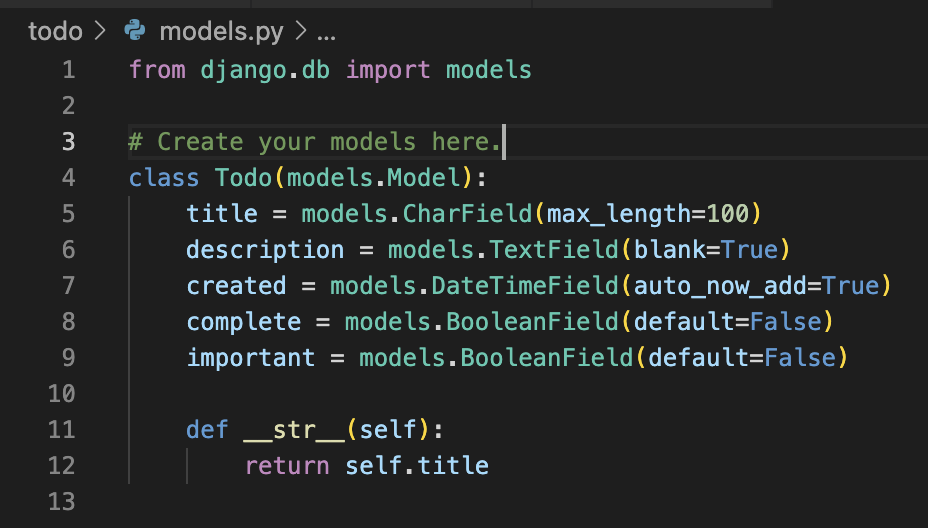This screenshot has height=528, width=928.
Task: Click 'auto_now_add' parameter
Action: (721, 287)
